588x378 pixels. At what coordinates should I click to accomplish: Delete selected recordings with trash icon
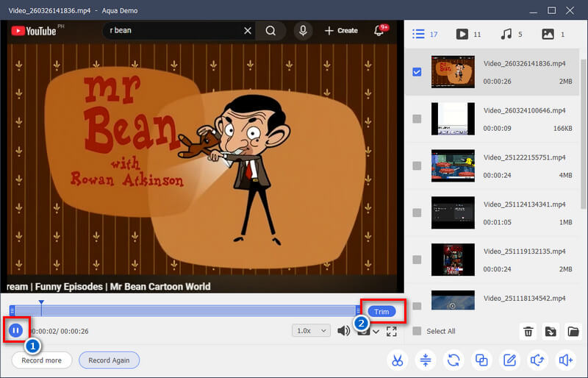(528, 332)
